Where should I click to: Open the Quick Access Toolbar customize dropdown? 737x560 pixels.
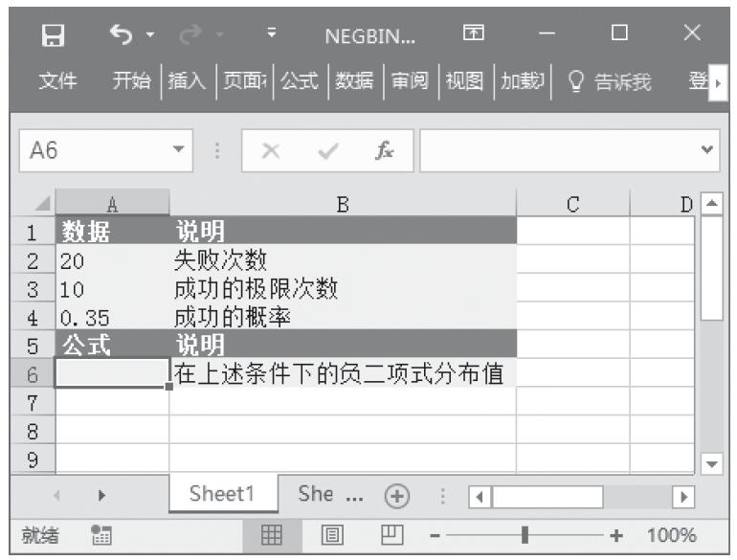pyautogui.click(x=271, y=35)
